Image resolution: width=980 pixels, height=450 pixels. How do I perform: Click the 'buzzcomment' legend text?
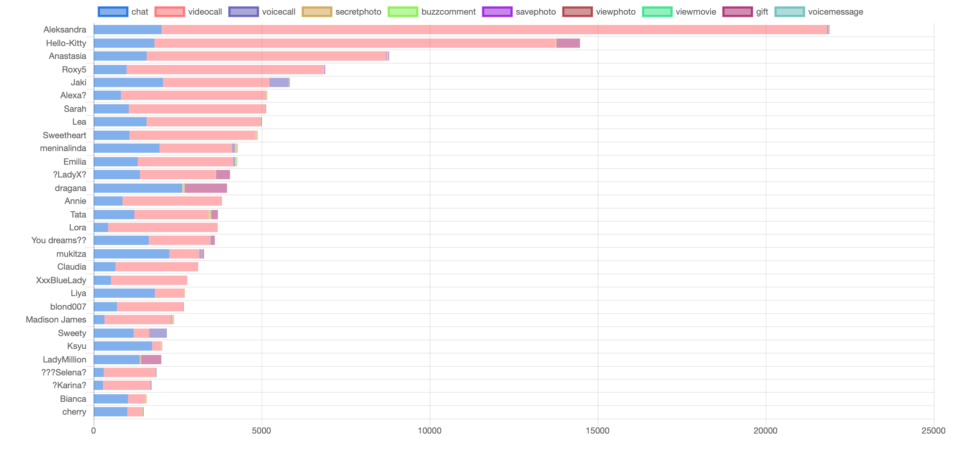point(449,12)
